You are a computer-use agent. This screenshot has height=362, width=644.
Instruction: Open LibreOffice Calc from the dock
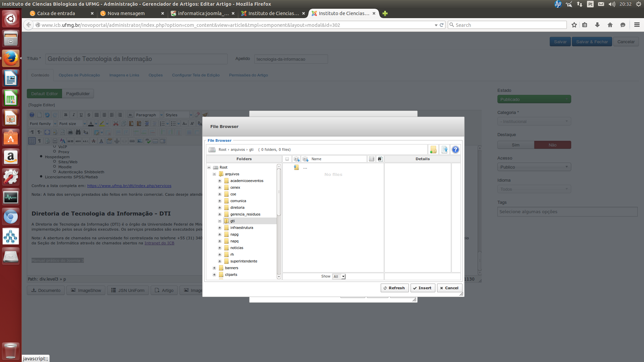point(11,99)
